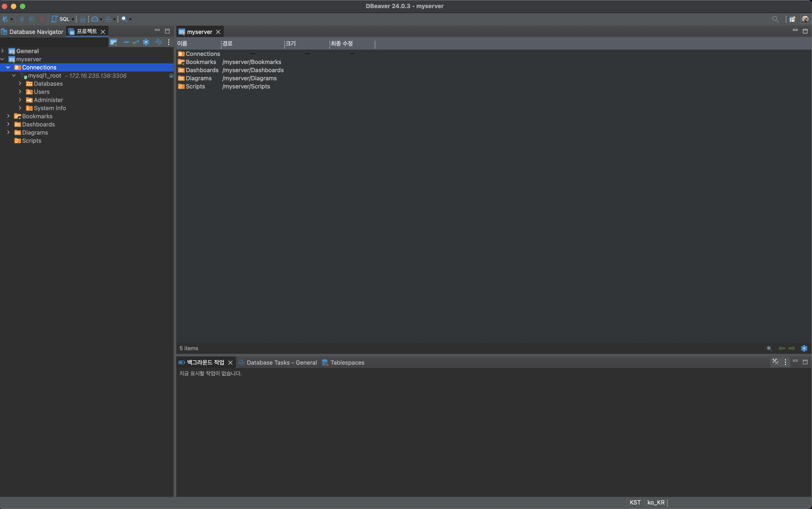Select the DBeaver beaver perspective icon
The height and width of the screenshot is (509, 812).
coord(805,19)
